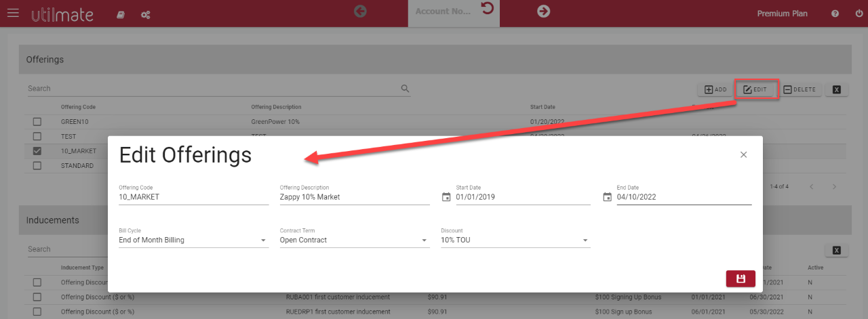Expand the Discount dropdown

[585, 240]
